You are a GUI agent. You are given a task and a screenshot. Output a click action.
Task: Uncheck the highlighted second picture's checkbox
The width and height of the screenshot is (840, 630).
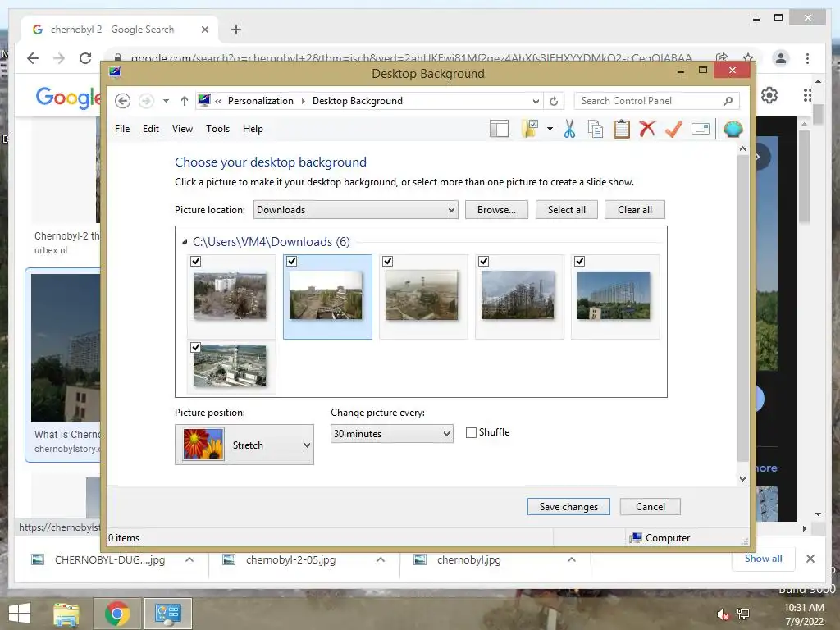click(x=291, y=262)
